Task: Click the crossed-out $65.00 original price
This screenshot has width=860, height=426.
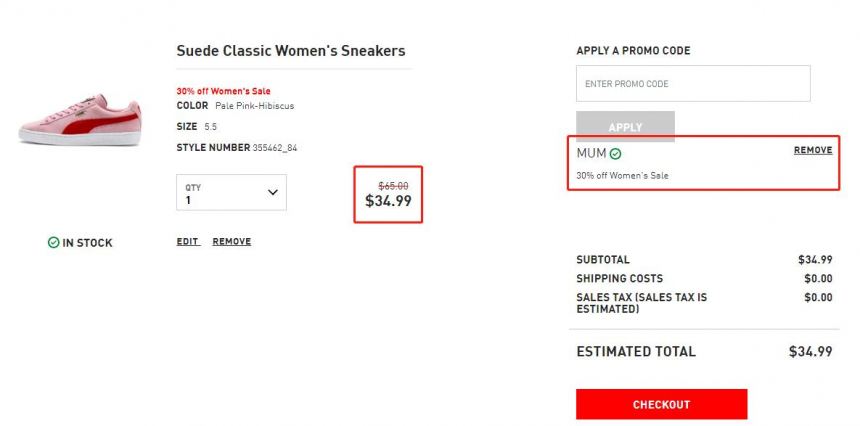Action: pyautogui.click(x=393, y=186)
